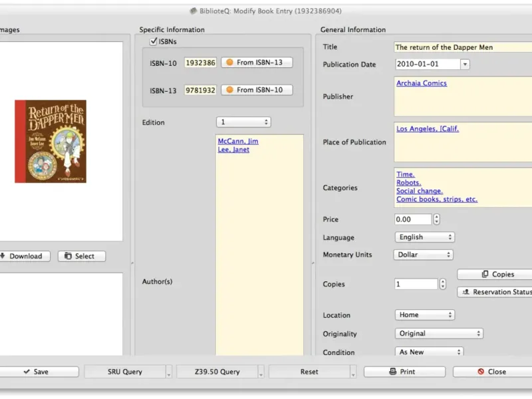The width and height of the screenshot is (532, 399).
Task: Click the Title text field
Action: [462, 47]
